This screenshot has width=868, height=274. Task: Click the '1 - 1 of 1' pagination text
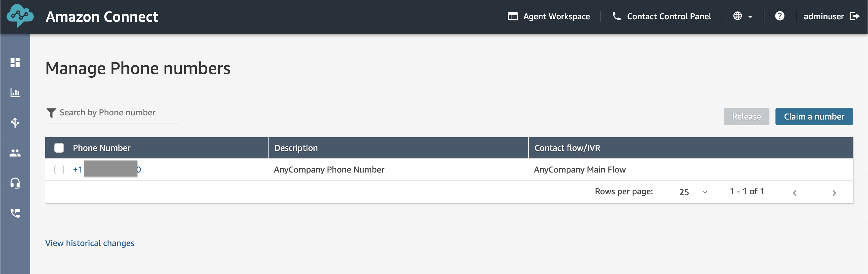click(747, 191)
